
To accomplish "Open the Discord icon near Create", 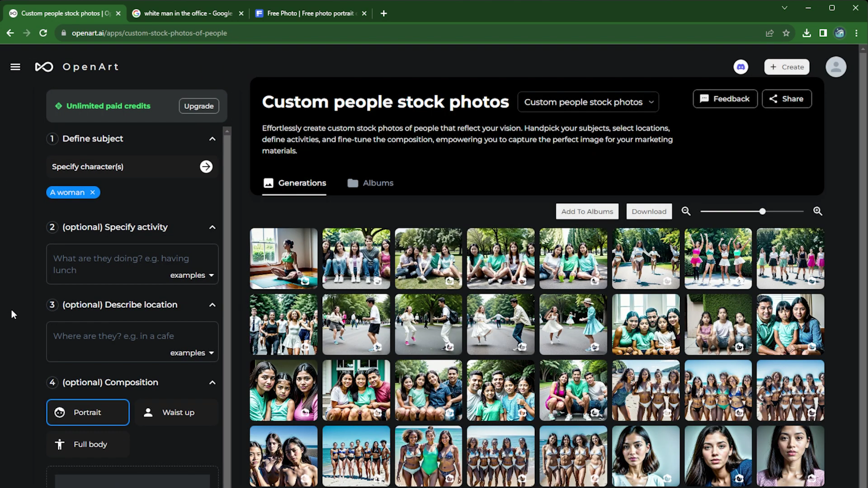I will click(x=741, y=66).
